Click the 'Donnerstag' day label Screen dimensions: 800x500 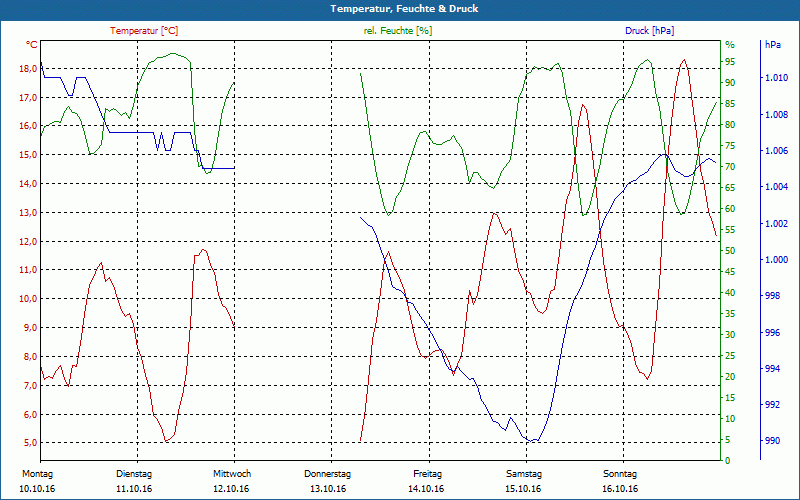pos(328,474)
